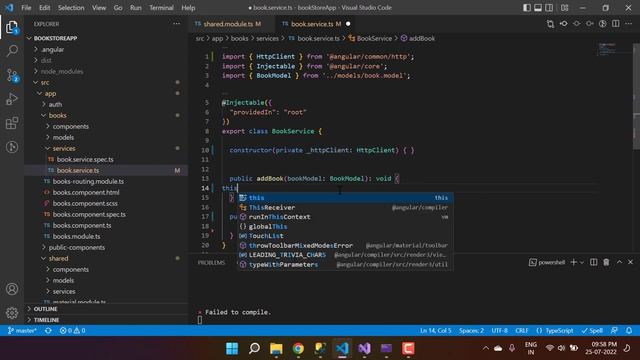Open the Selection menu
The width and height of the screenshot is (640, 360).
pos(71,8)
